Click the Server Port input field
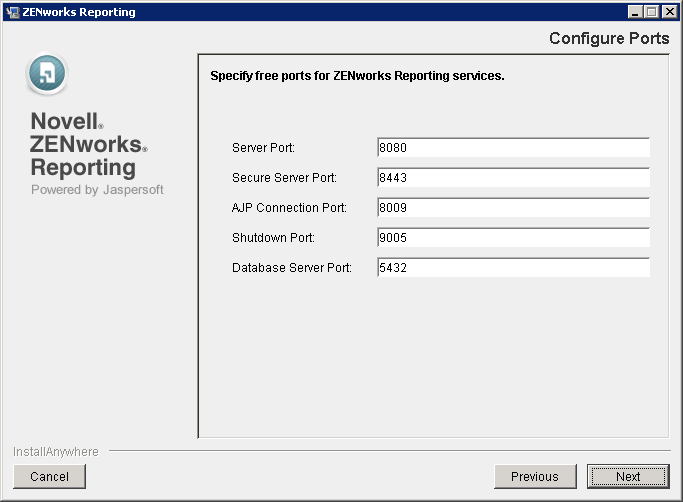The image size is (683, 502). click(513, 148)
